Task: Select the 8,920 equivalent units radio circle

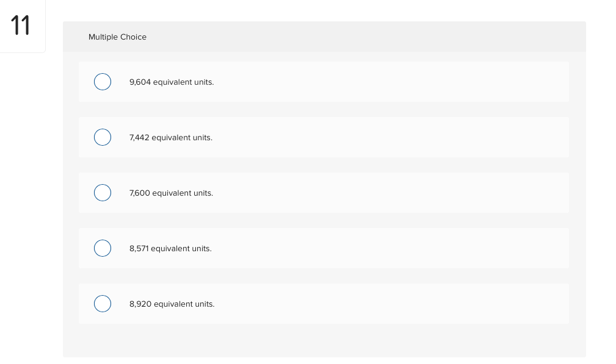Action: [x=103, y=304]
